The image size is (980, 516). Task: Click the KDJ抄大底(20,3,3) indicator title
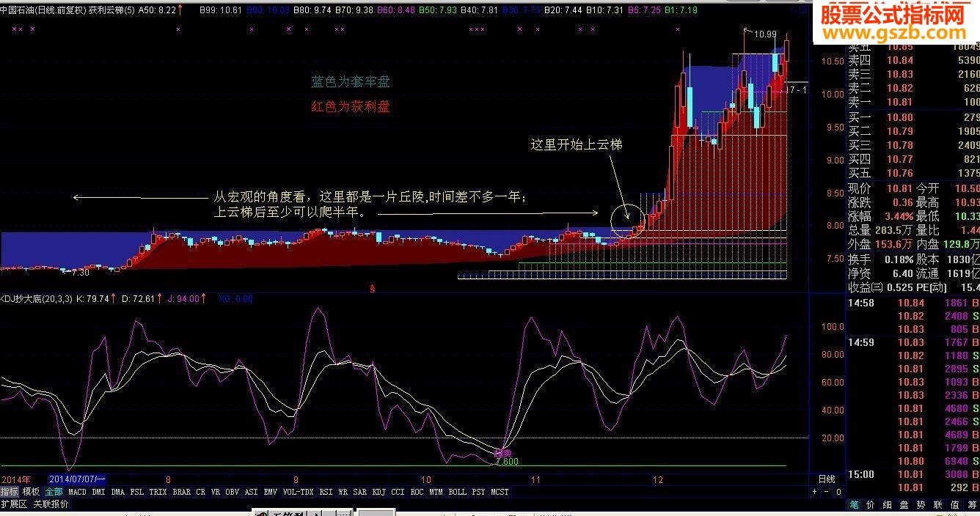36,298
